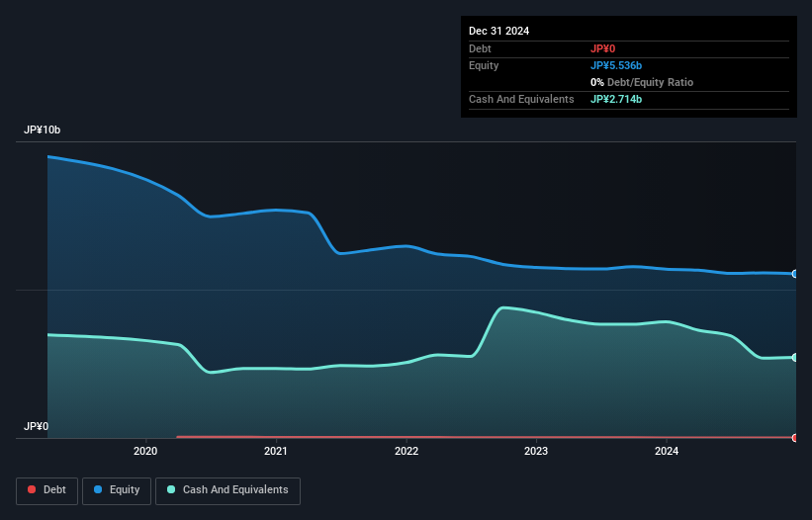Click the 2020 x-axis label

pyautogui.click(x=145, y=451)
